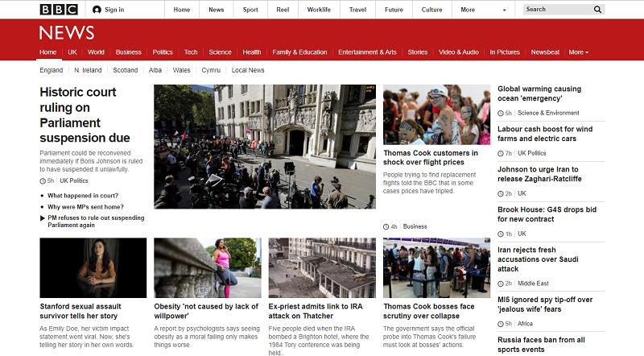Select Politics in the News nav
This screenshot has height=356, width=644.
pos(163,52)
